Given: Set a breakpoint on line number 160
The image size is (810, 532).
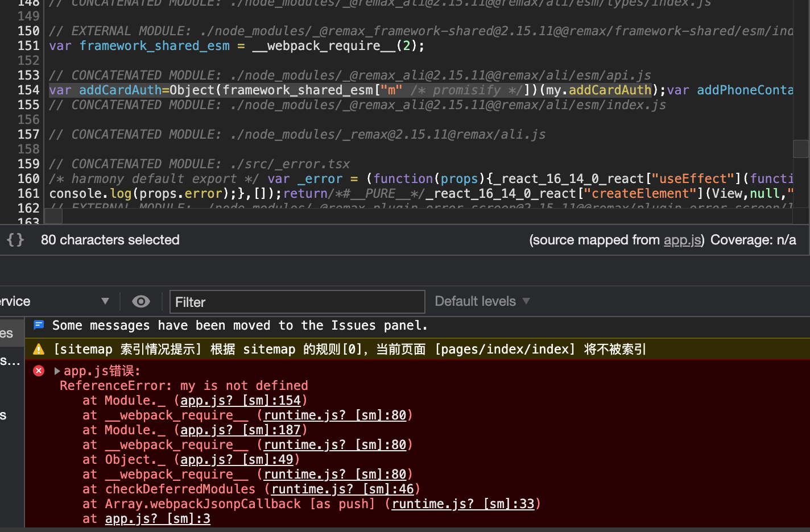Looking at the screenshot, I should 28,178.
